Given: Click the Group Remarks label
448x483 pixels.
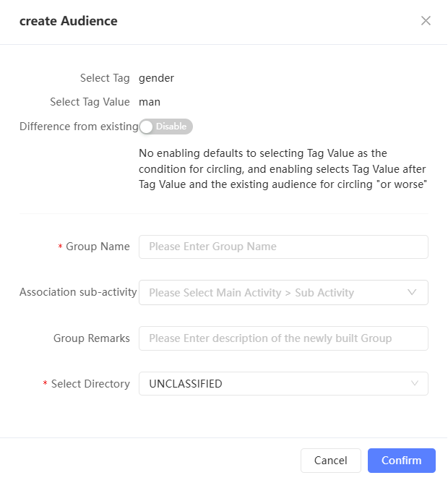Looking at the screenshot, I should coord(92,338).
